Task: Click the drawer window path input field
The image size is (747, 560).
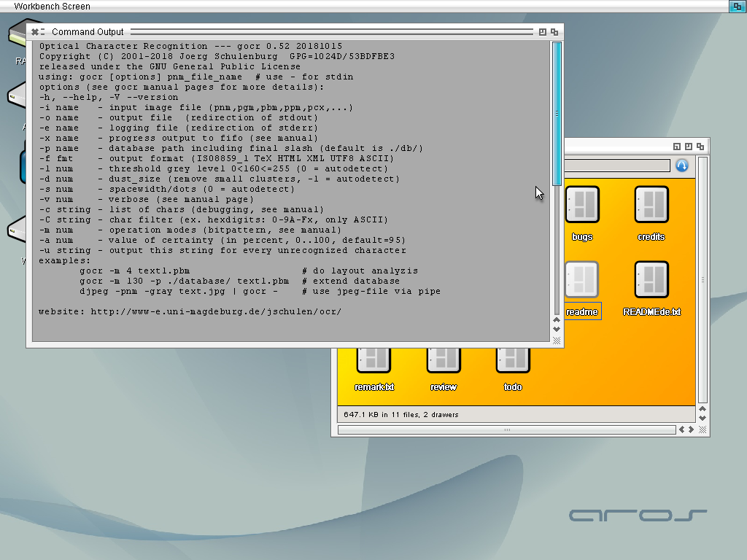Action: coord(617,166)
